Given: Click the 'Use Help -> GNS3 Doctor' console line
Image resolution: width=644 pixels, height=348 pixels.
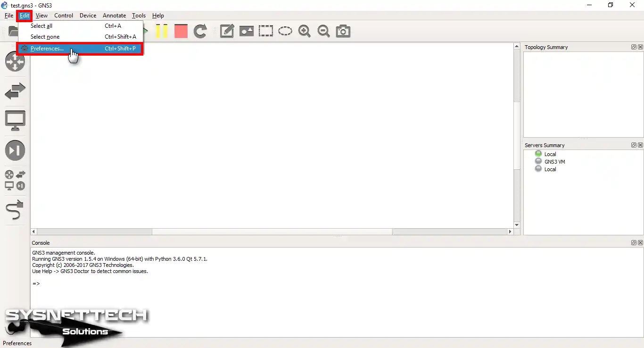Looking at the screenshot, I should click(90, 271).
